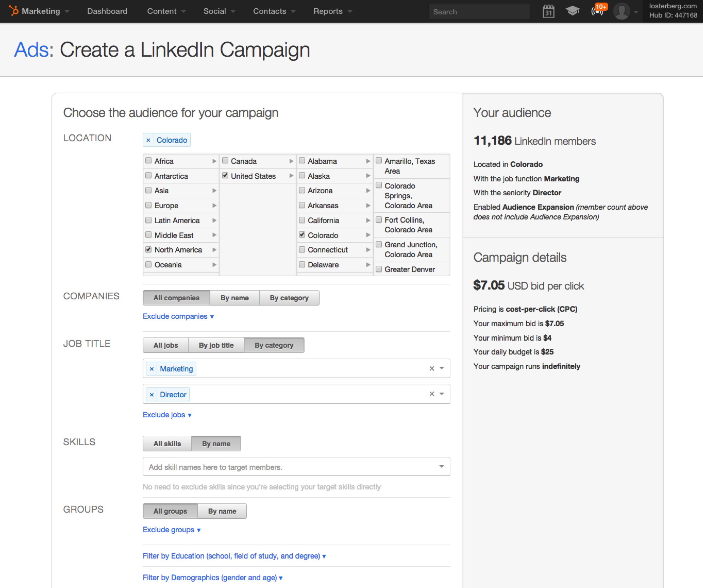Screen dimensions: 703x588
Task: Expand Exclude jobs options
Action: click(167, 415)
